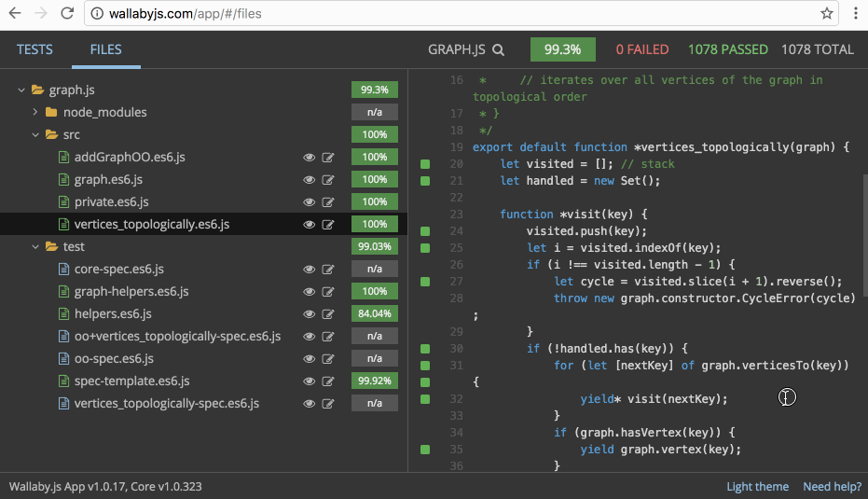Click line number 27 in the code gutter
The width and height of the screenshot is (868, 499).
[456, 282]
